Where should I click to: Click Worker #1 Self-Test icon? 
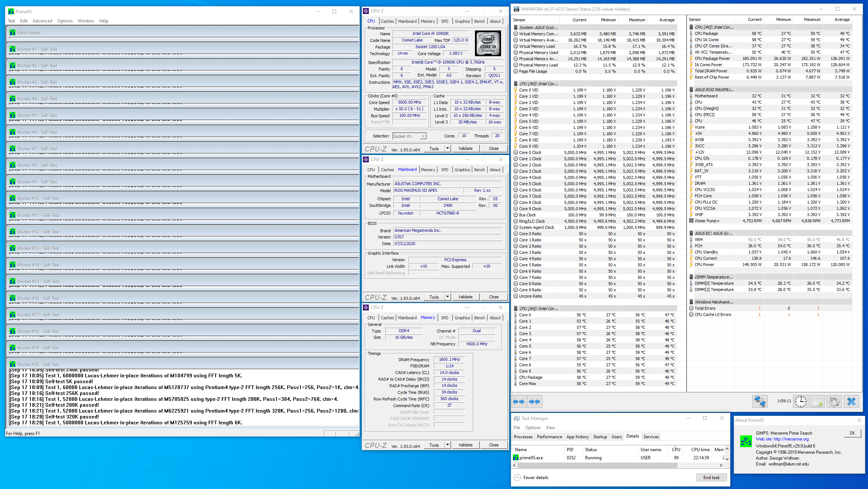tap(12, 49)
